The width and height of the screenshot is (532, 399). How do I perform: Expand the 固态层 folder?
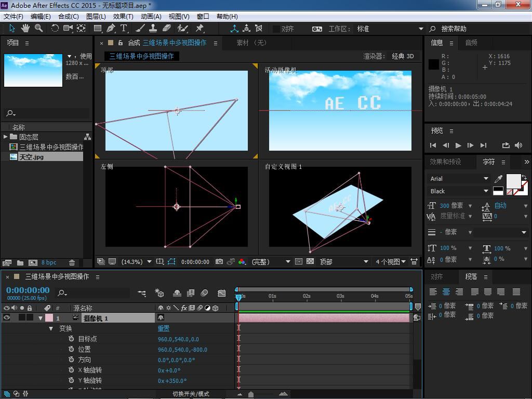tap(5, 137)
